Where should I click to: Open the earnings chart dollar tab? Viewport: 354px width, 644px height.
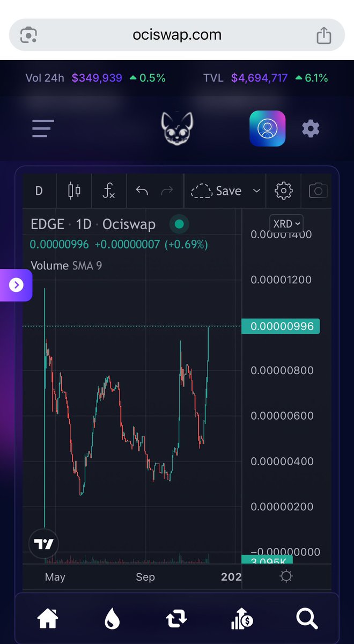242,620
